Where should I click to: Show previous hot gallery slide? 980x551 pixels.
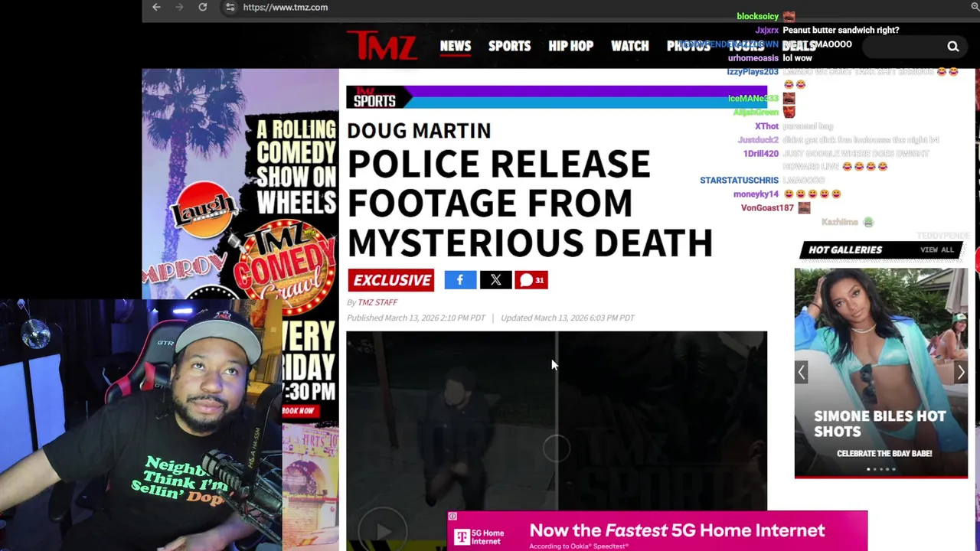(x=802, y=372)
